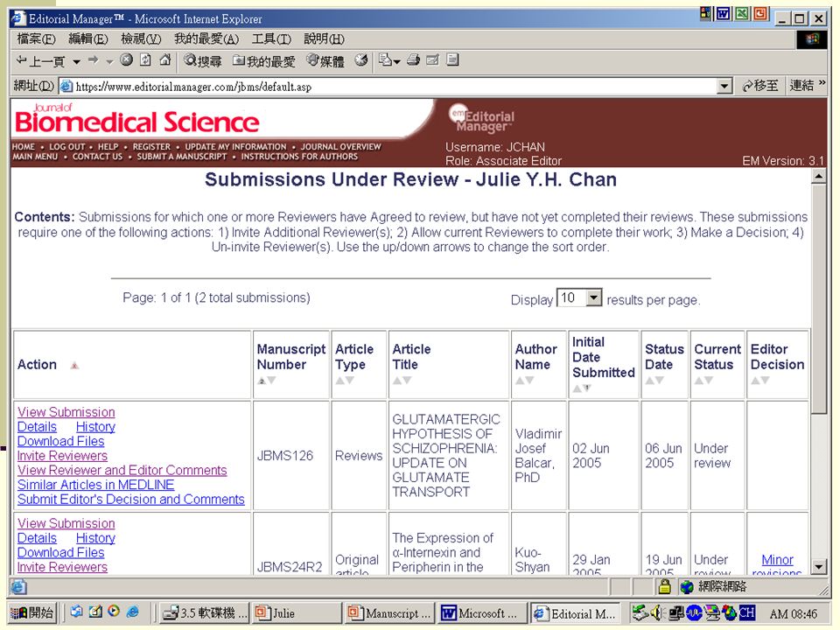Open the Media (媒體) toolbar button
The height and width of the screenshot is (630, 840).
pyautogui.click(x=325, y=60)
